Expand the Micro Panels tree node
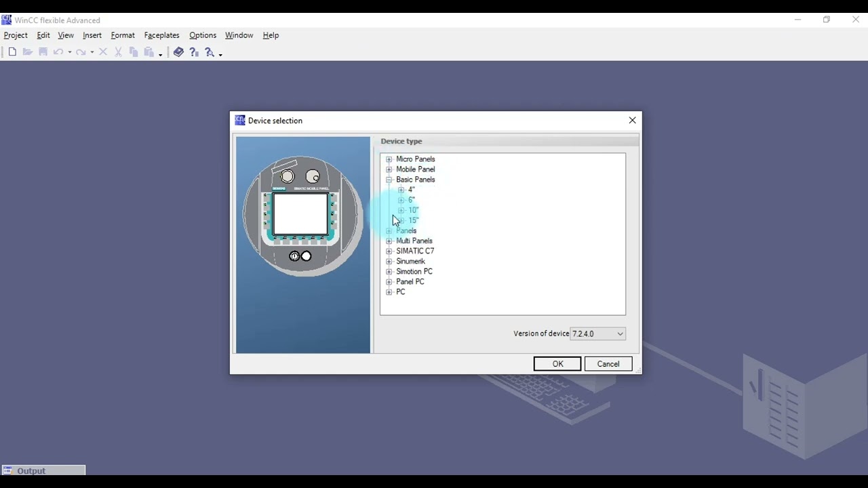This screenshot has width=868, height=488. [389, 159]
